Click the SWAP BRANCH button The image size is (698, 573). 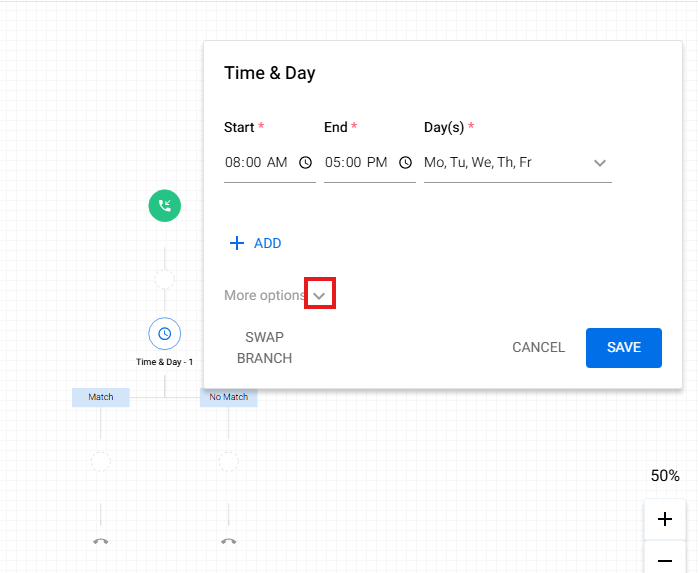pos(264,348)
